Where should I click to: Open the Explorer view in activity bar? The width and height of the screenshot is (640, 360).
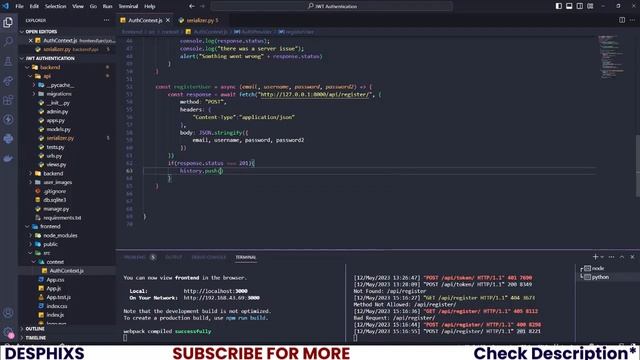coord(8,22)
